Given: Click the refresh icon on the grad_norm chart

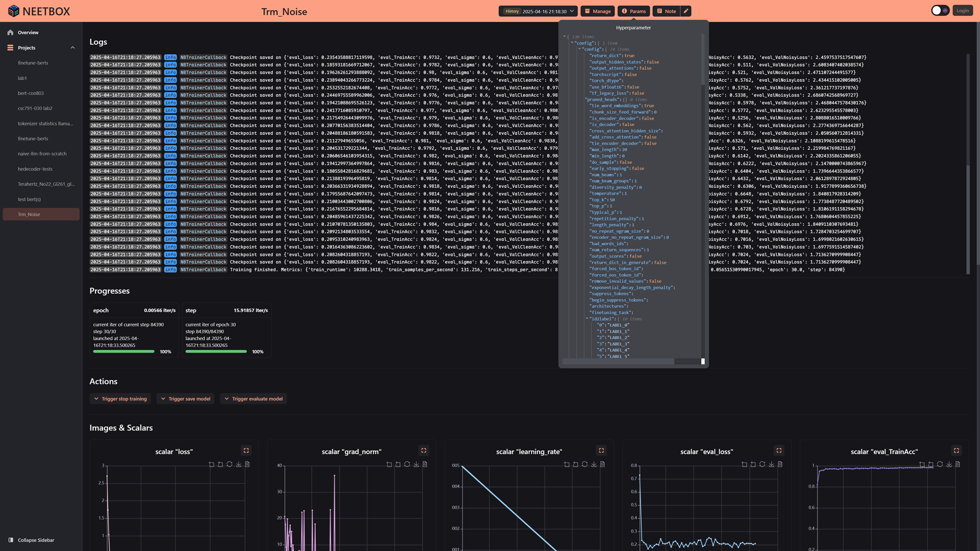Looking at the screenshot, I should pos(407,464).
